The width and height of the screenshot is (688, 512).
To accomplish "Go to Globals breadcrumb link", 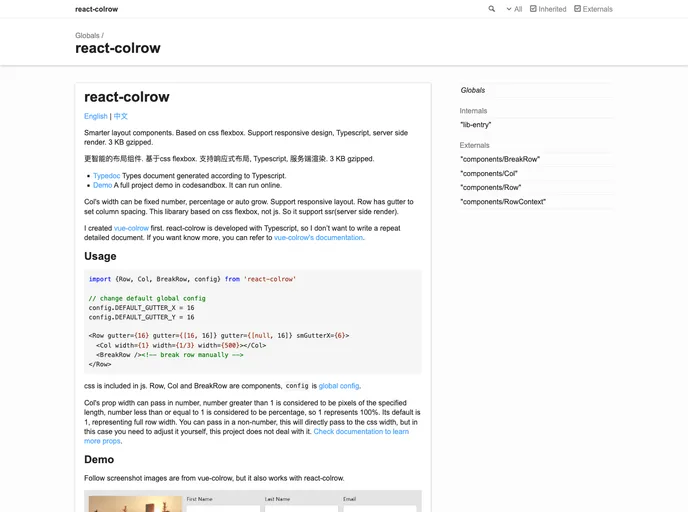I will (x=87, y=36).
